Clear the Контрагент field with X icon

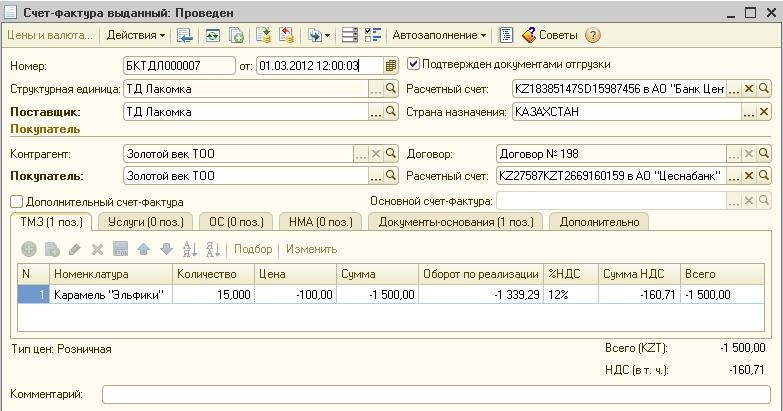(376, 154)
